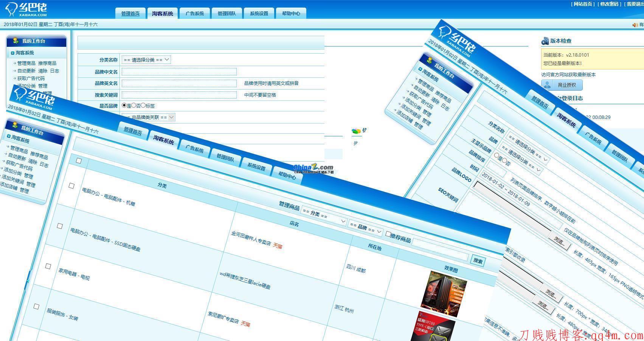Select 是 radio for 主显示品牌 in the brand form window

pos(497,156)
